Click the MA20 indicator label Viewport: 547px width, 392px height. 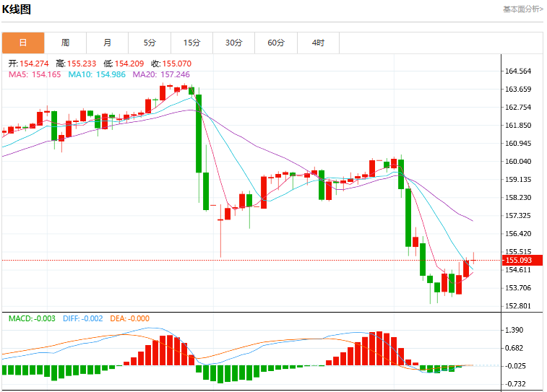pyautogui.click(x=161, y=74)
